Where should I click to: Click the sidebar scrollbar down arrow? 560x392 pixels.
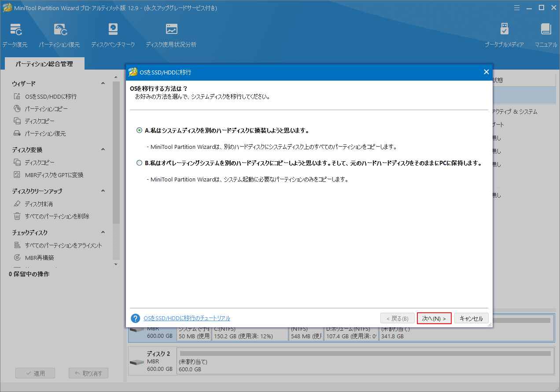(x=116, y=264)
